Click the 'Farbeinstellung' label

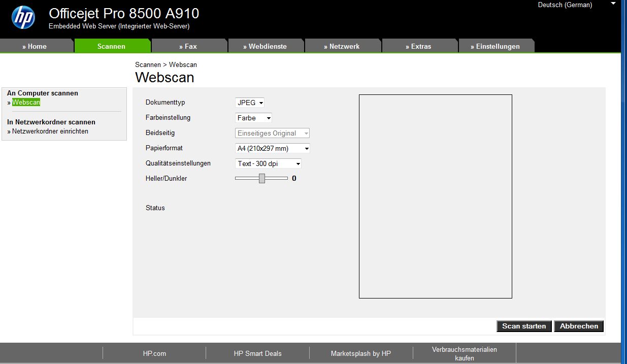[168, 118]
